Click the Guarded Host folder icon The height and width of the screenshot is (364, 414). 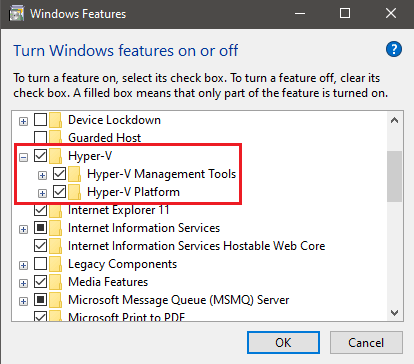click(56, 138)
